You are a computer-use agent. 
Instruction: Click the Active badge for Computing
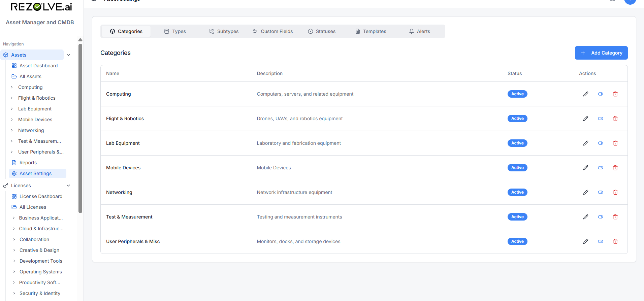[517, 94]
